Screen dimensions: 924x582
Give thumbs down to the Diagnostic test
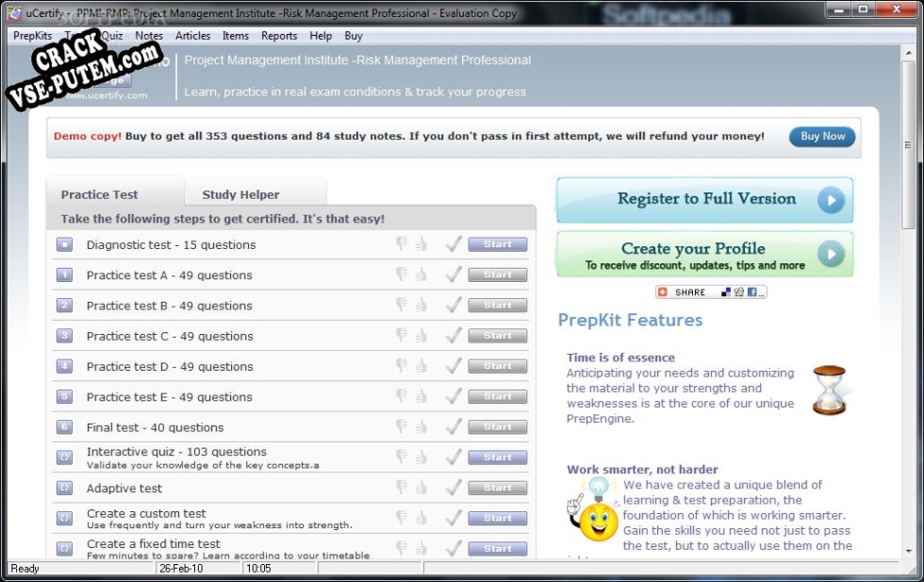(x=402, y=243)
